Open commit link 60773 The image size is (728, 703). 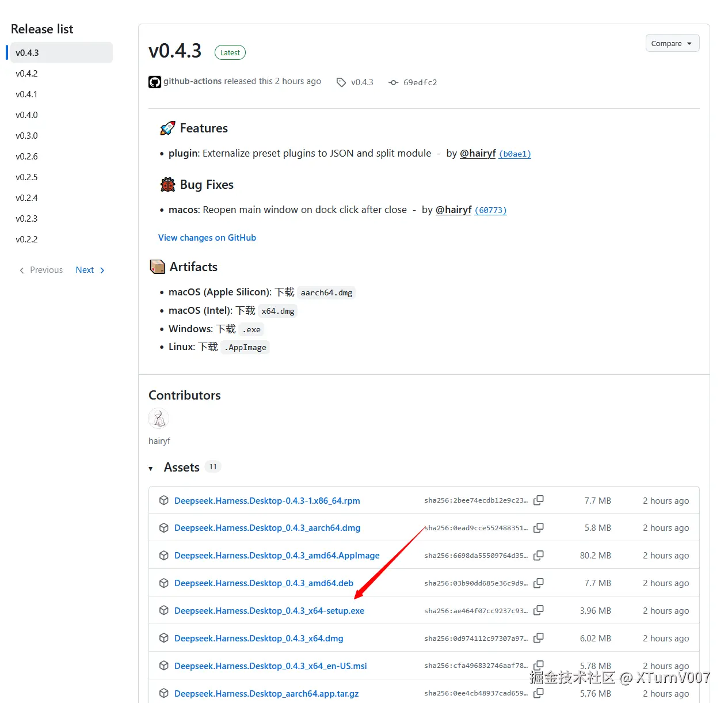coord(491,210)
